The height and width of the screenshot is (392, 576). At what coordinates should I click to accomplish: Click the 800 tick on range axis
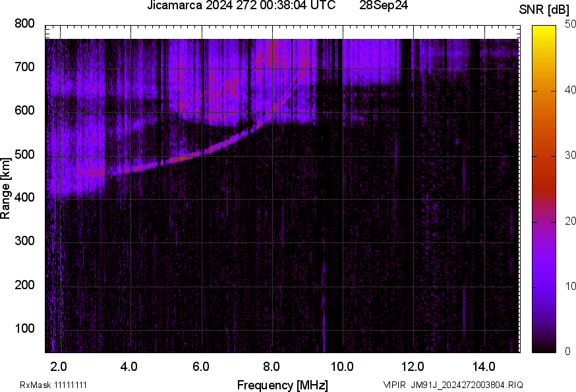point(24,24)
